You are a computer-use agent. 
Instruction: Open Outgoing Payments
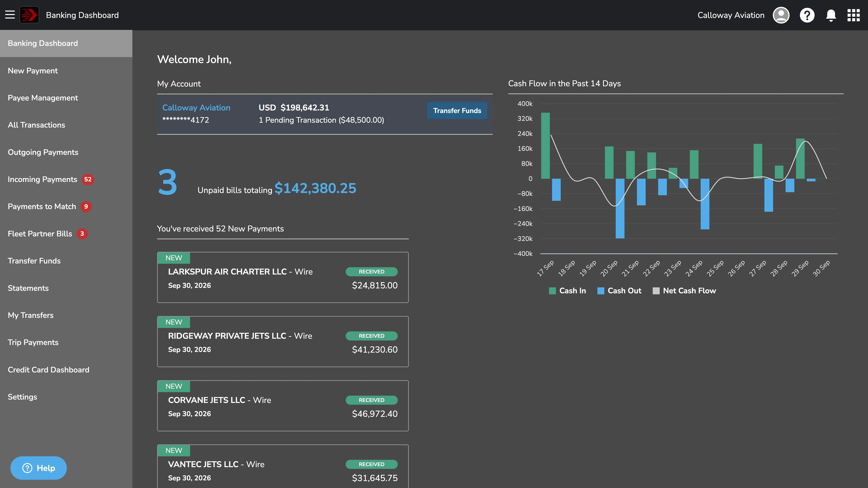pos(66,152)
